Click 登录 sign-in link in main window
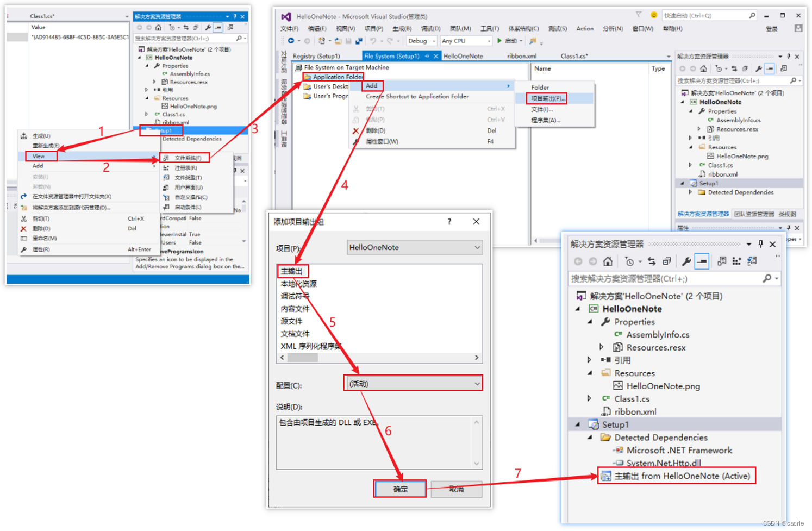Image resolution: width=812 pixels, height=531 pixels. pos(771,29)
